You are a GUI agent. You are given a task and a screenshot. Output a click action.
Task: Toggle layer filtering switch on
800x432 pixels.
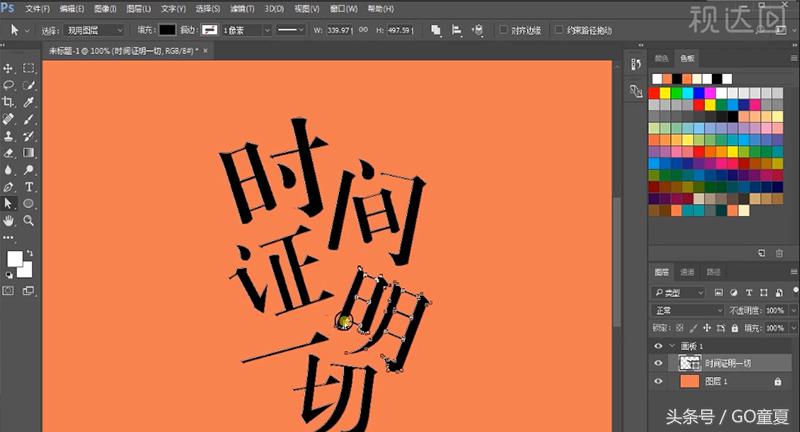pos(795,291)
